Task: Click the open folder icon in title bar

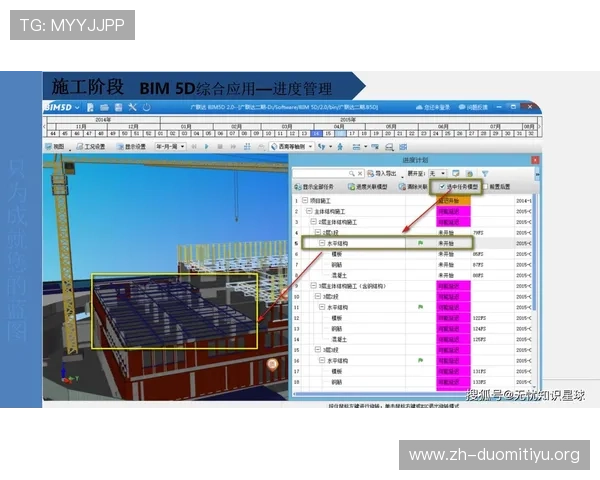Action: pos(104,108)
